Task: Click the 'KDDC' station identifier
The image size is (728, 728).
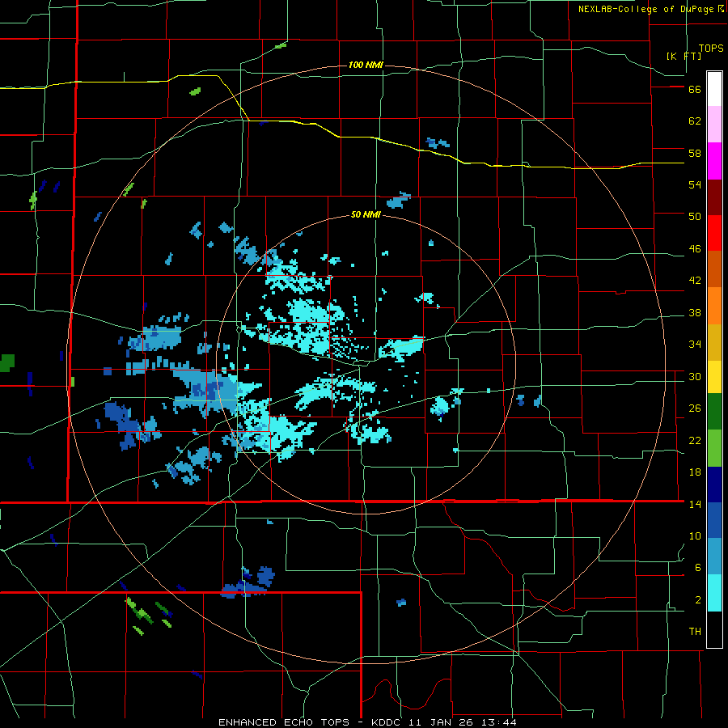Action: 387,722
